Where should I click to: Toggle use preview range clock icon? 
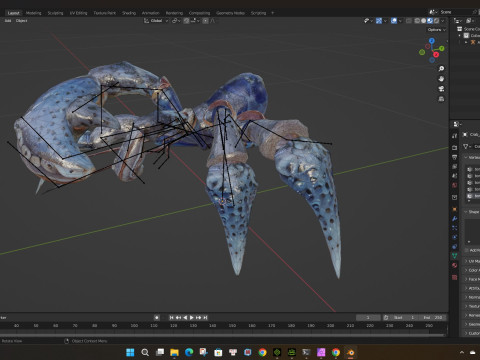[386, 318]
